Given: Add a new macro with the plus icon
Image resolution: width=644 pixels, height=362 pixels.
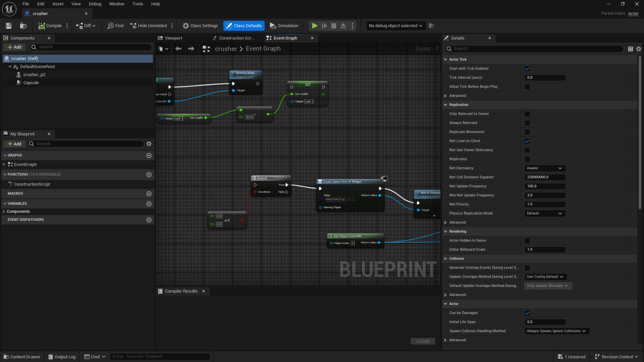Looking at the screenshot, I should 149,194.
